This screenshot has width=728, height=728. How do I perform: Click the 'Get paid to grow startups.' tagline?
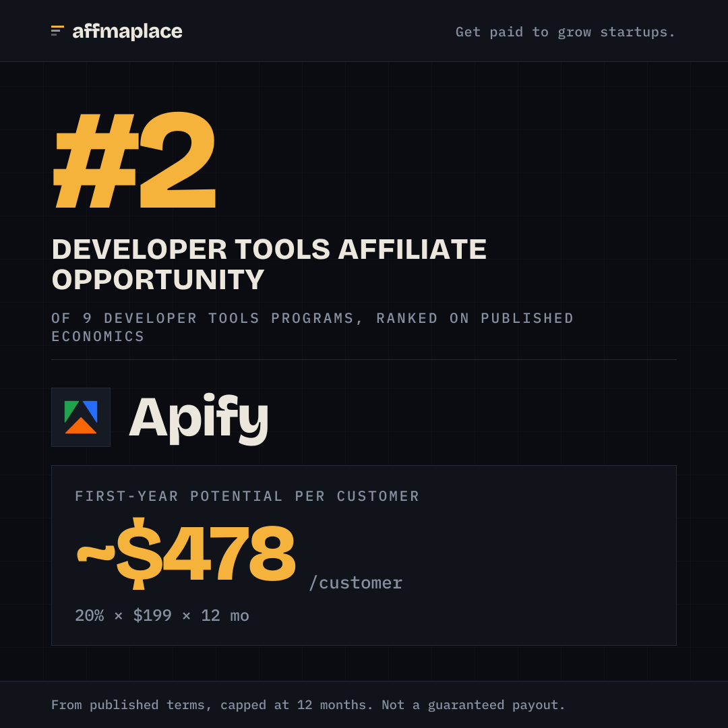565,32
